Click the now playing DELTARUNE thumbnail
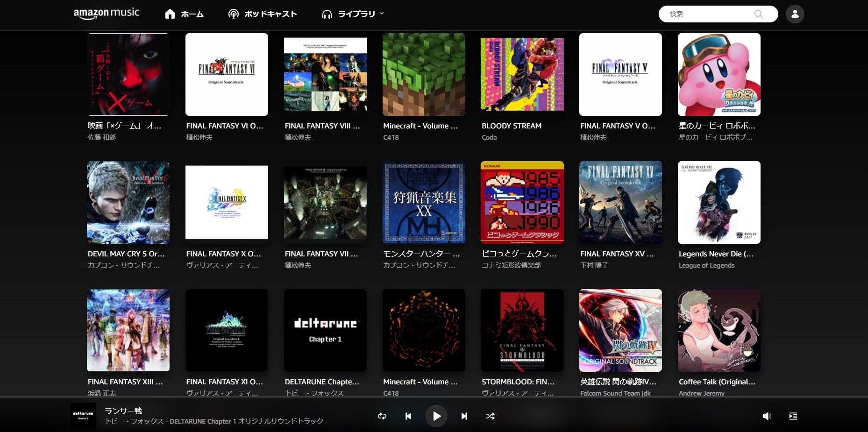Viewport: 868px width, 432px height. (83, 415)
